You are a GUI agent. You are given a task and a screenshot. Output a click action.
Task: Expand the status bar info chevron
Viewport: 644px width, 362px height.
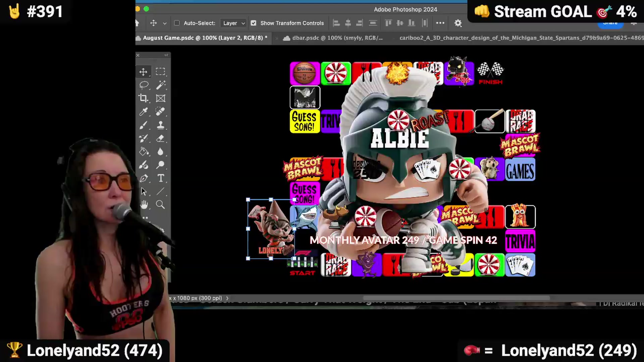click(227, 298)
